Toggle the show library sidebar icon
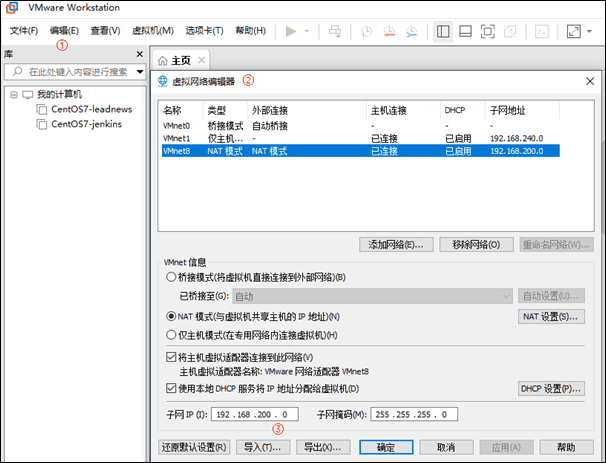The height and width of the screenshot is (463, 606). click(x=444, y=31)
